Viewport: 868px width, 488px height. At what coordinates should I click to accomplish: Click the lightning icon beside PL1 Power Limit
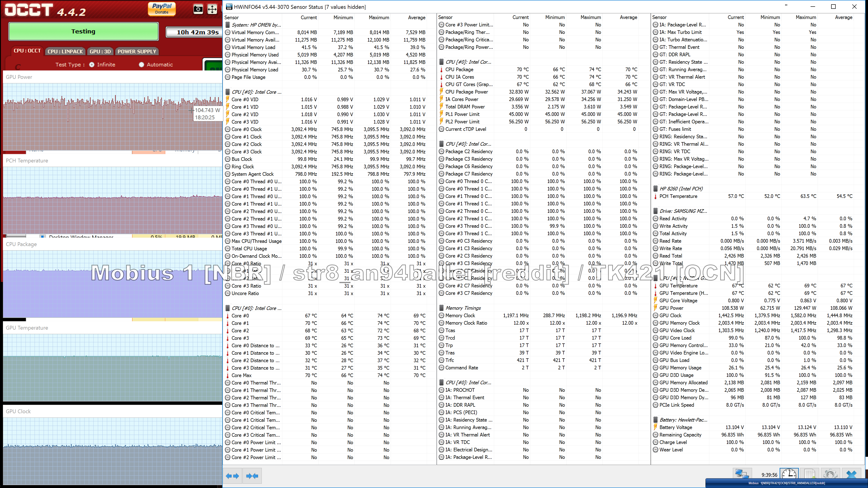[441, 114]
